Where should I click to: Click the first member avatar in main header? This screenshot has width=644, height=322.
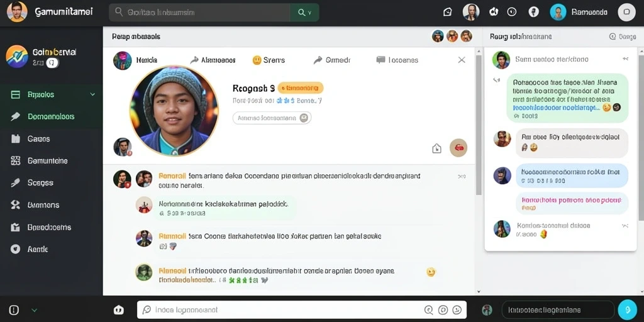coord(438,36)
